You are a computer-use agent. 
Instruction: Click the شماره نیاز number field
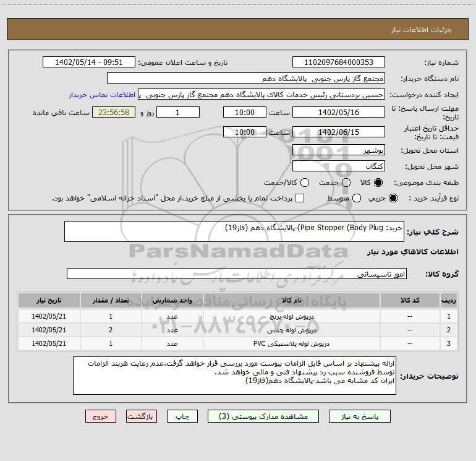[339, 62]
